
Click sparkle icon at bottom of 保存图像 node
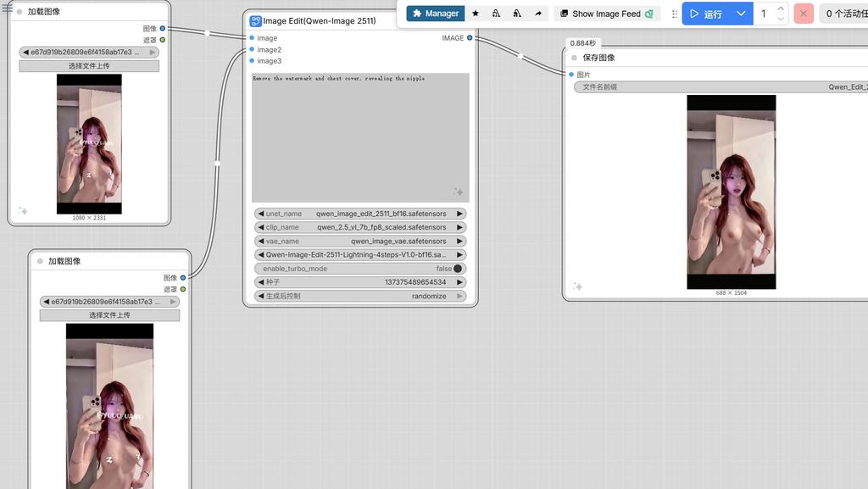[x=577, y=286]
